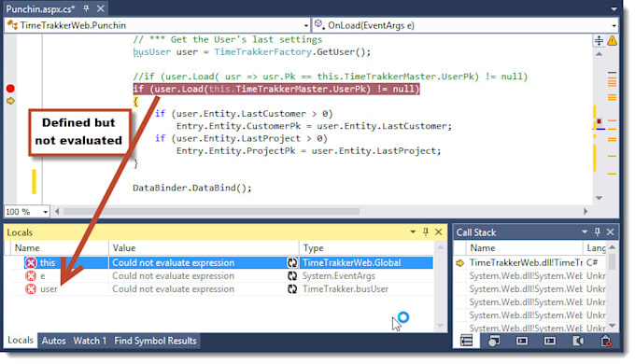Click the editor scroll right arrow
Viewport: 635px width, 364px height.
[586, 211]
